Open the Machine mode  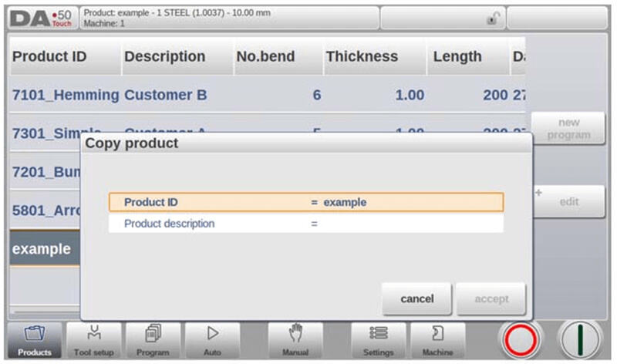(x=437, y=340)
